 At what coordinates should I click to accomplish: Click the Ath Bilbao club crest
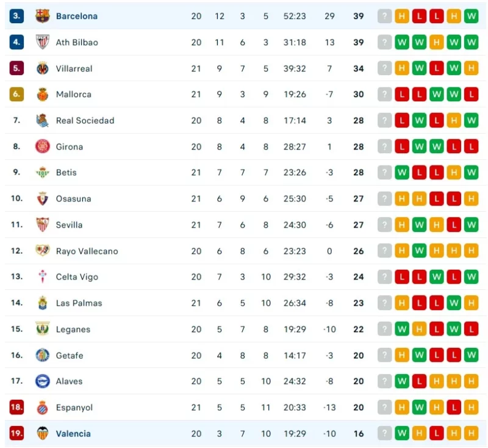[42, 42]
